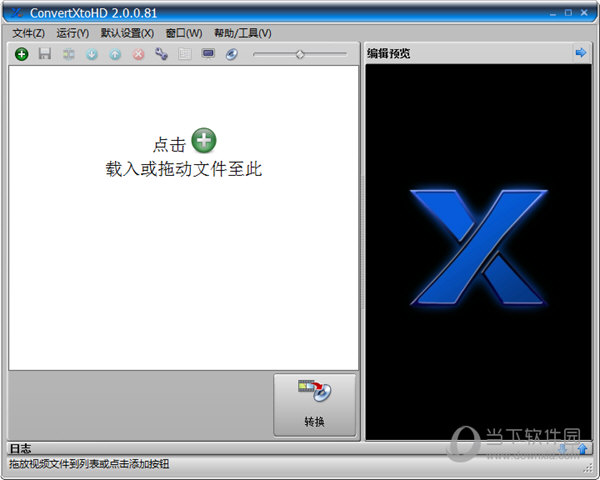Click the preview area with blue X logo

pyautogui.click(x=478, y=252)
